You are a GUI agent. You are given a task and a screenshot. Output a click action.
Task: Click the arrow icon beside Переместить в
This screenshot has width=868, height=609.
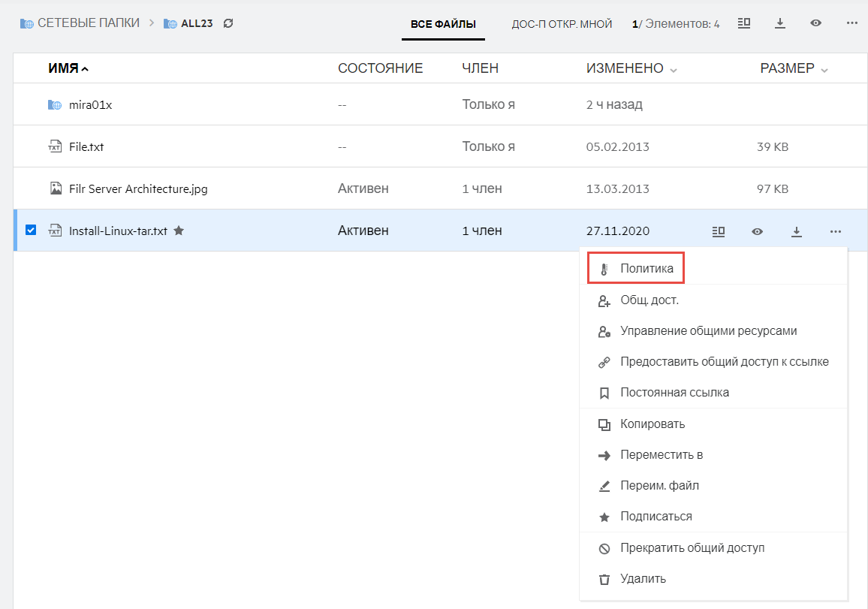point(604,456)
